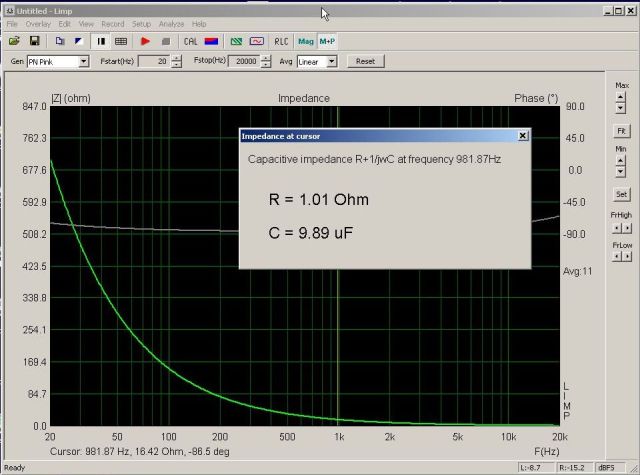Click the dBFS status bar field
The height and width of the screenshot is (475, 640).
tap(610, 468)
